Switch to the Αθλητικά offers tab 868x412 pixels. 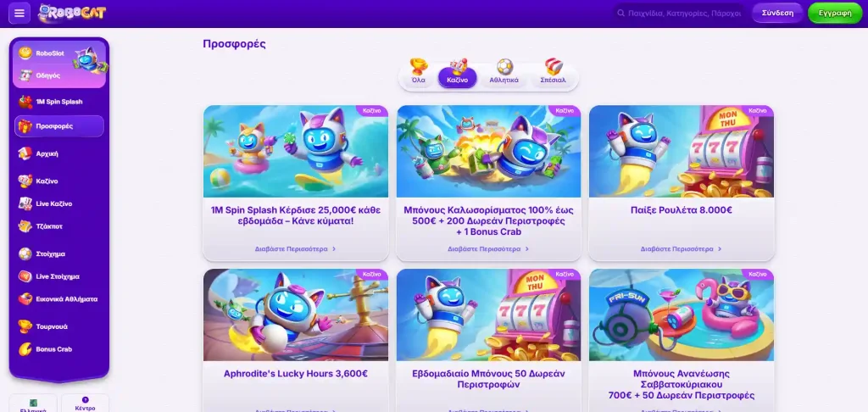[x=504, y=71]
